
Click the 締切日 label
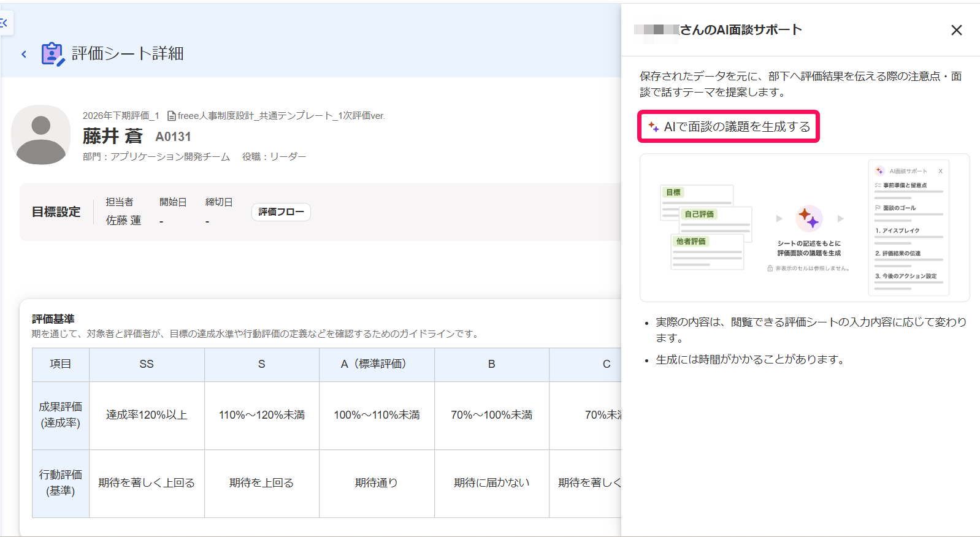pyautogui.click(x=219, y=202)
